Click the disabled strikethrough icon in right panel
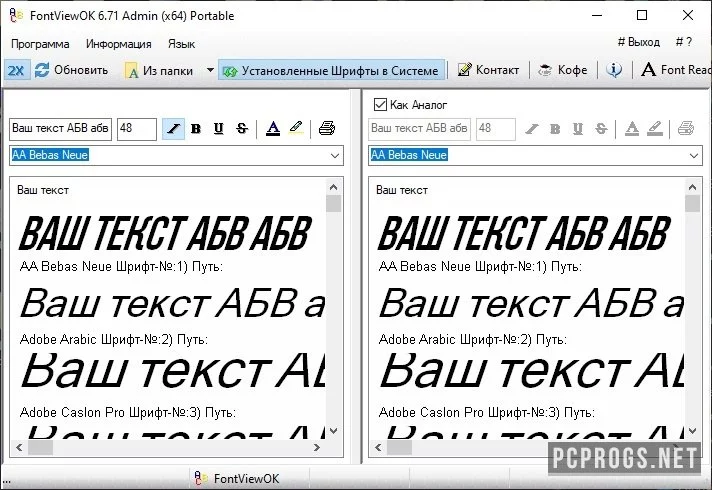The width and height of the screenshot is (712, 490). coord(601,129)
